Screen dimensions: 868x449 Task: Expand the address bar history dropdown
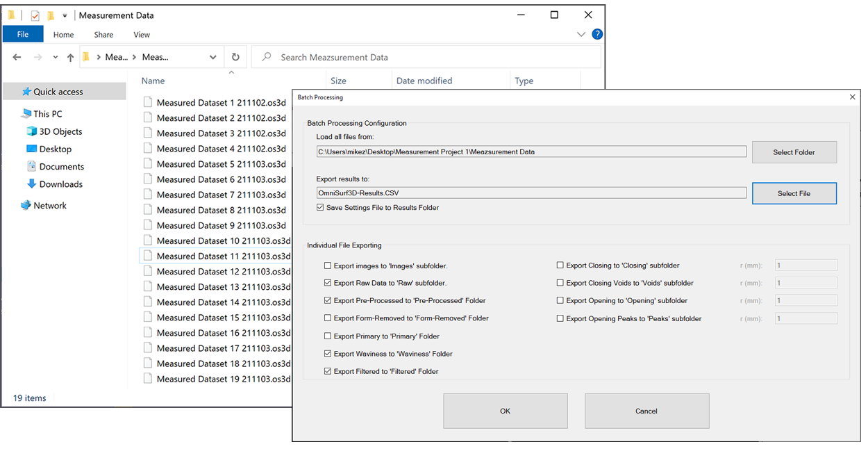(x=212, y=58)
